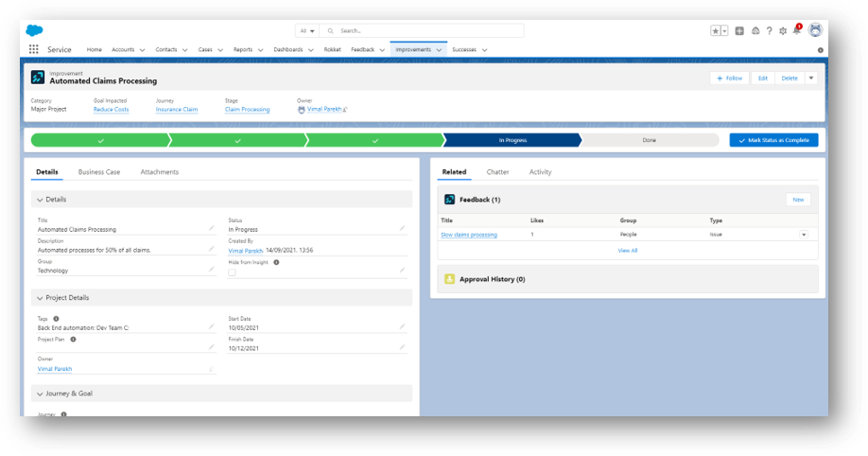Select the first completed path stage
868x456 pixels.
100,140
